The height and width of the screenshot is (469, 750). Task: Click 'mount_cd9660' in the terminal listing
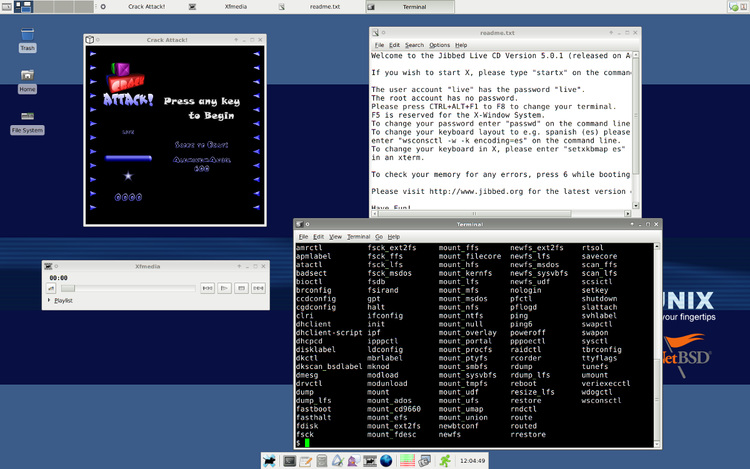pos(394,409)
